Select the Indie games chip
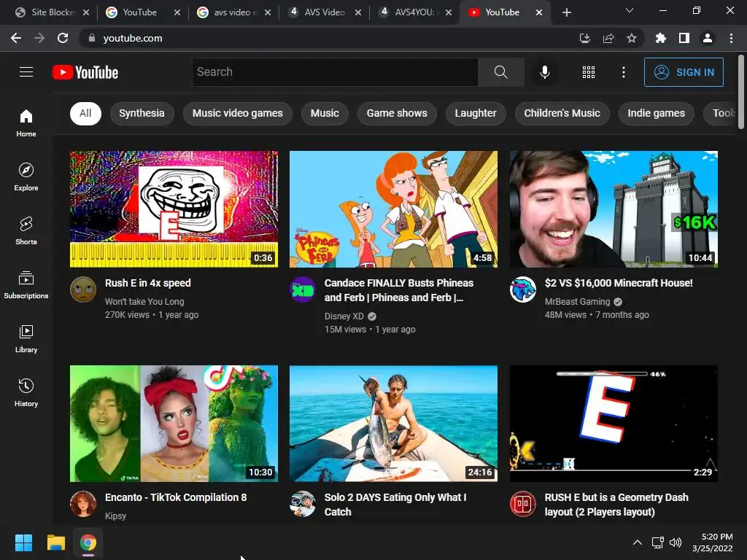 (656, 113)
